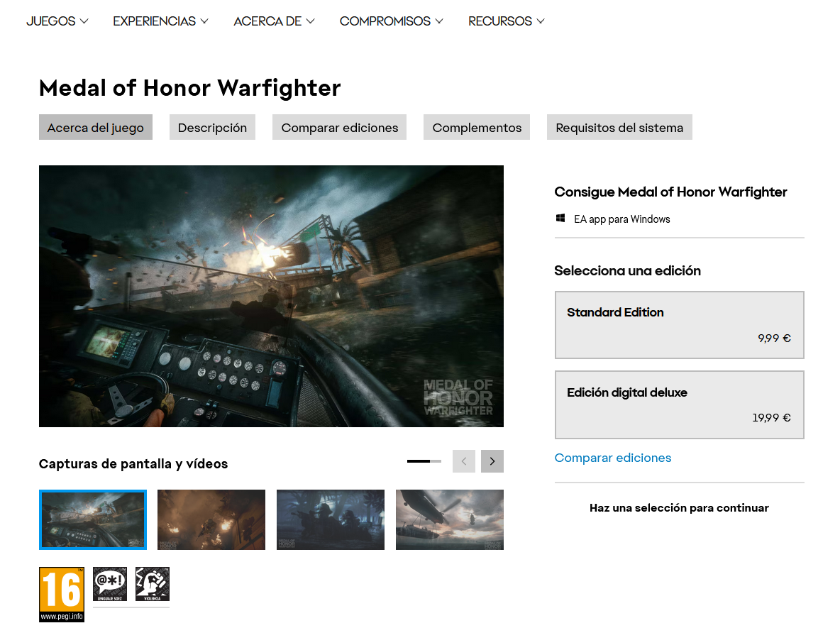Open the JUEGOS dropdown menu
Image resolution: width=840 pixels, height=628 pixels.
pyautogui.click(x=57, y=21)
